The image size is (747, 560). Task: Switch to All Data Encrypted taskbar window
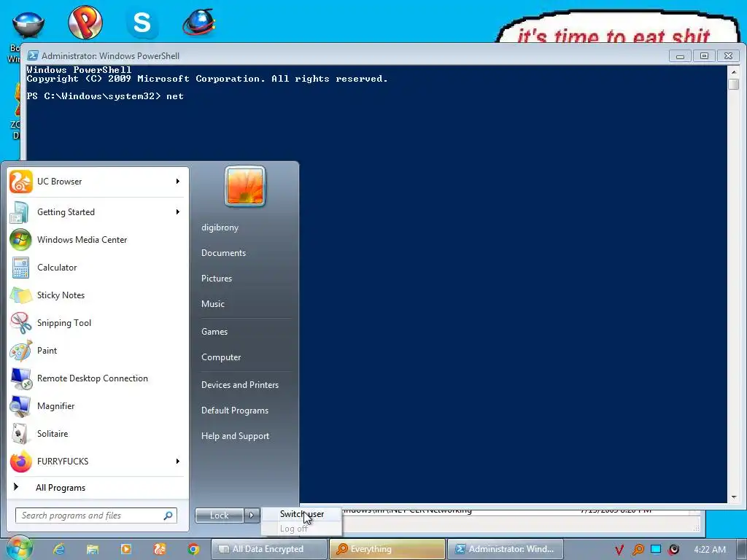[x=268, y=549]
